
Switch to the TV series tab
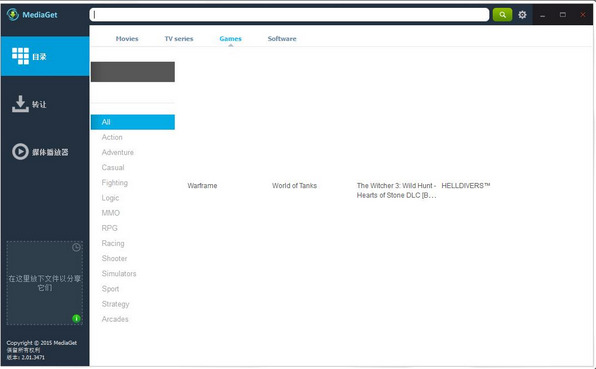[179, 39]
